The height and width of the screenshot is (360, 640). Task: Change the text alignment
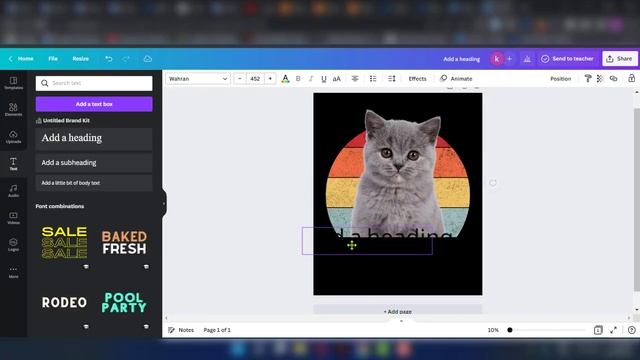pyautogui.click(x=355, y=79)
